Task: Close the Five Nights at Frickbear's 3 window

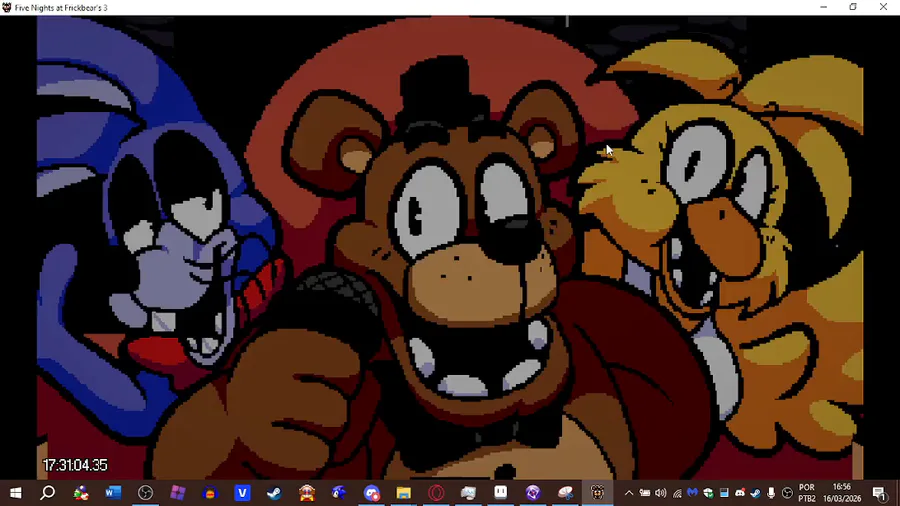Action: tap(883, 7)
